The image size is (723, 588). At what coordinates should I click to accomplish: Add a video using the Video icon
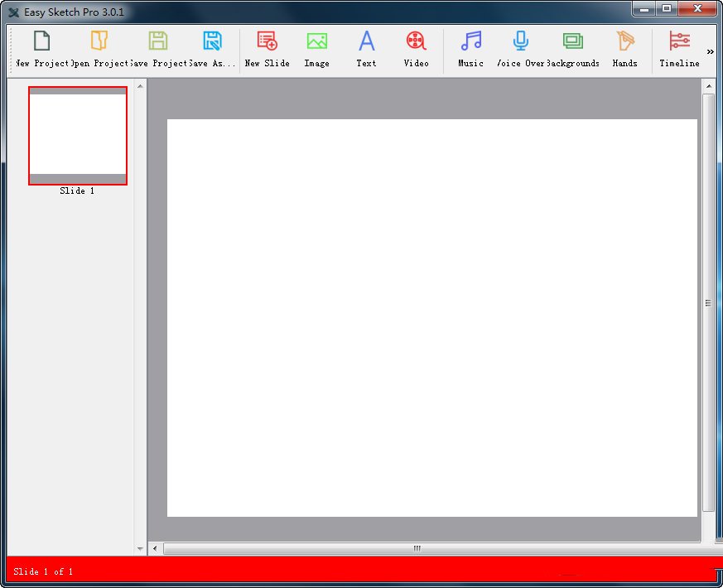tap(416, 41)
